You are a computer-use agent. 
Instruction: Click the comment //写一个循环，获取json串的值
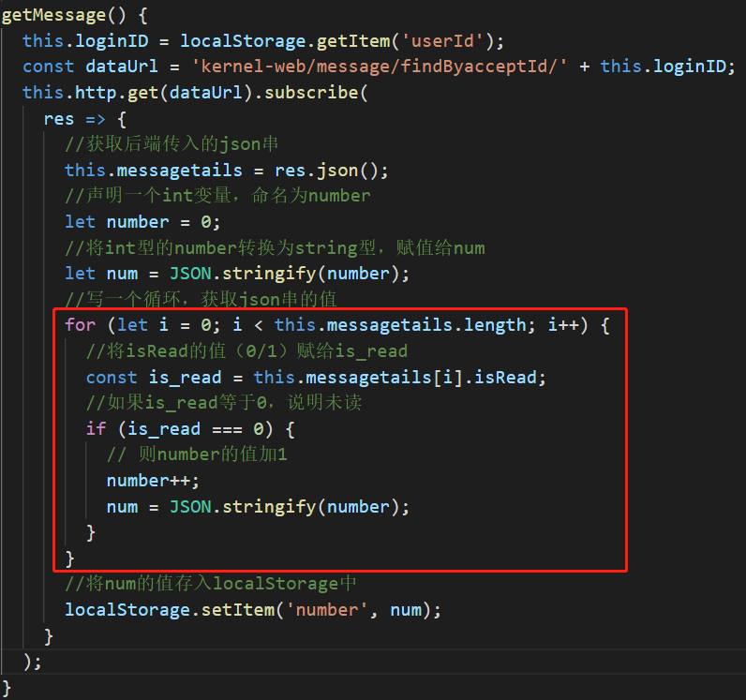(x=201, y=299)
